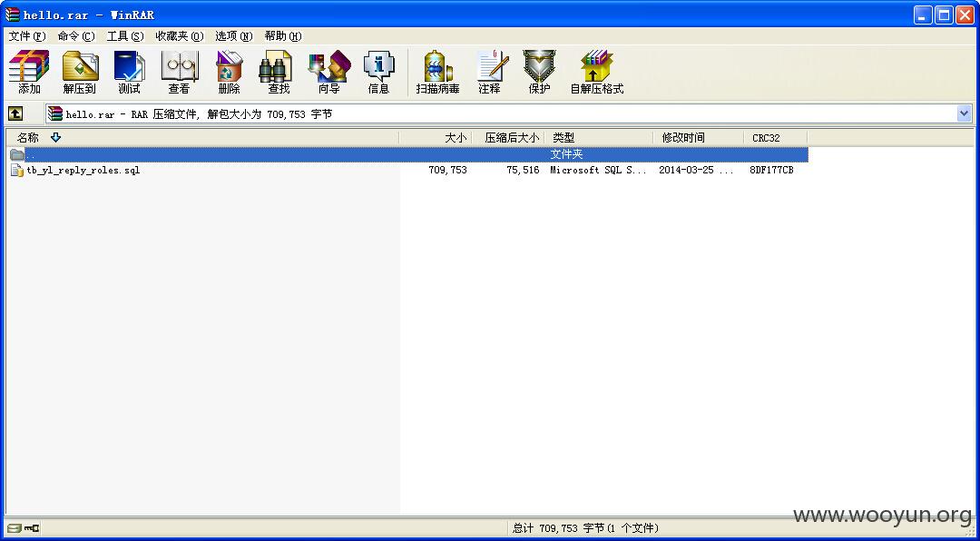Click the Protect (保护) shield icon
Viewport: 980px width, 541px height.
point(539,72)
